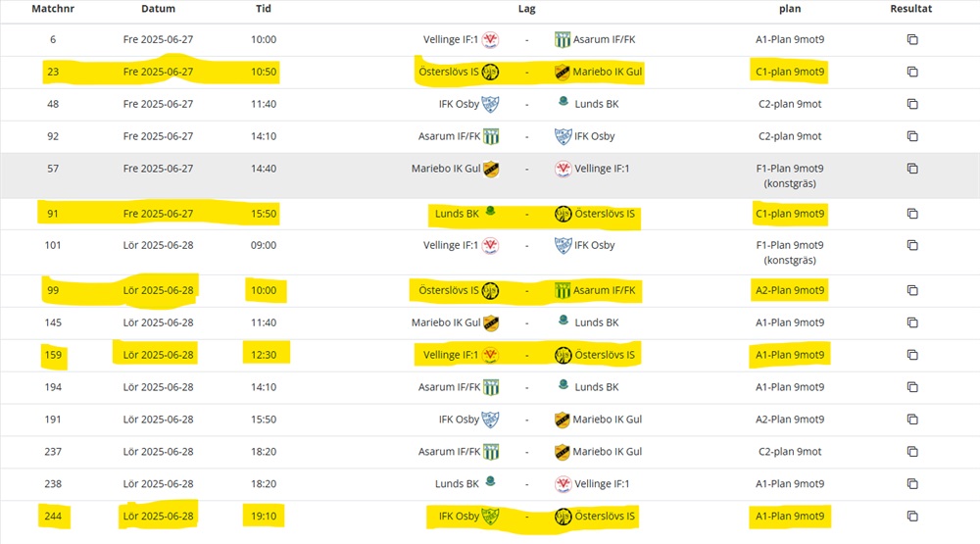Sort by Matchnr column header
980x544 pixels.
click(52, 9)
